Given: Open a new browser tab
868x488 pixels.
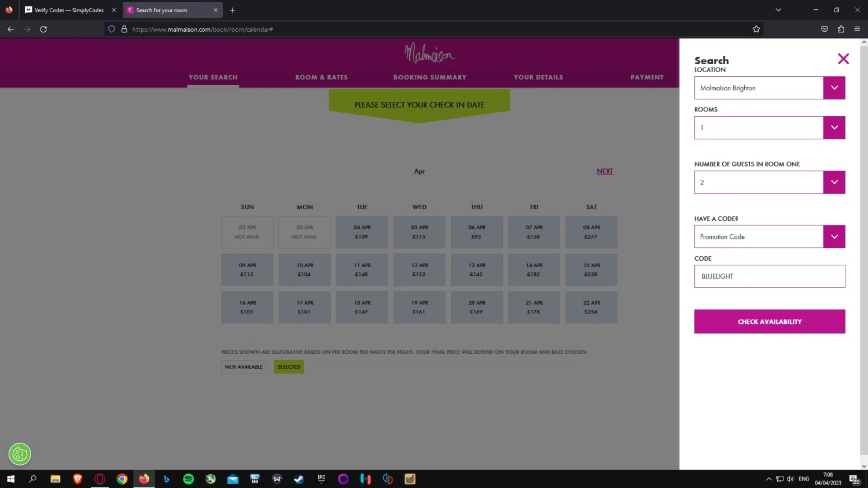Looking at the screenshot, I should 233,10.
